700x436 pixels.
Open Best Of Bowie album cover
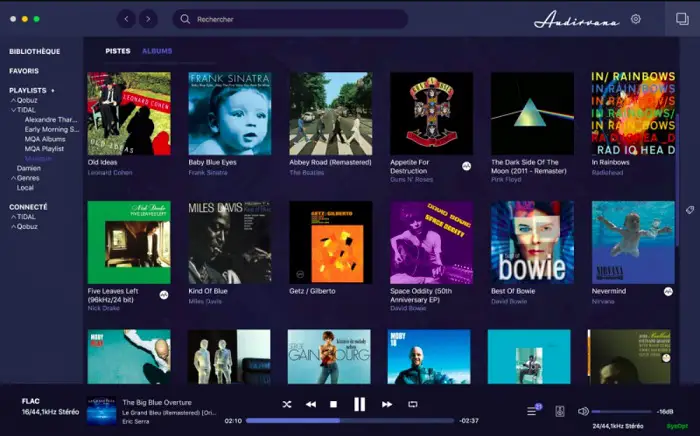[x=532, y=242]
